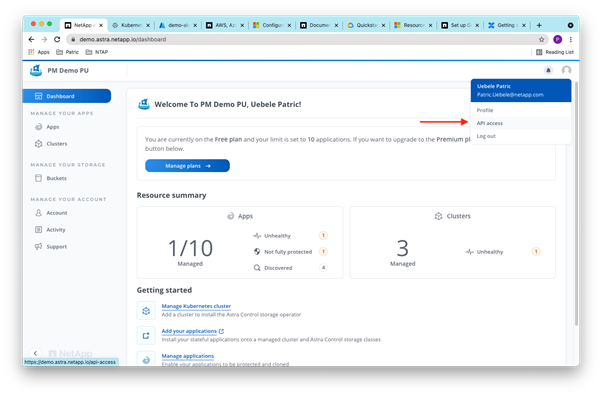Click the Account sidebar label
This screenshot has width=602, height=396.
[x=57, y=212]
